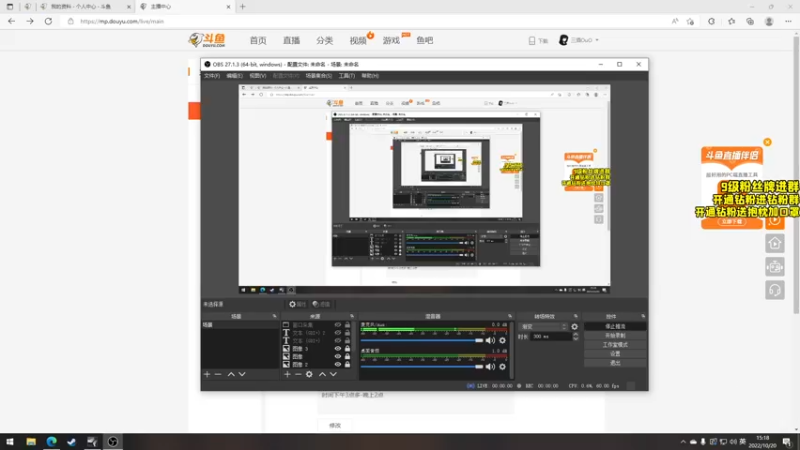Move scene down with the Scenes panel down arrow

click(242, 374)
